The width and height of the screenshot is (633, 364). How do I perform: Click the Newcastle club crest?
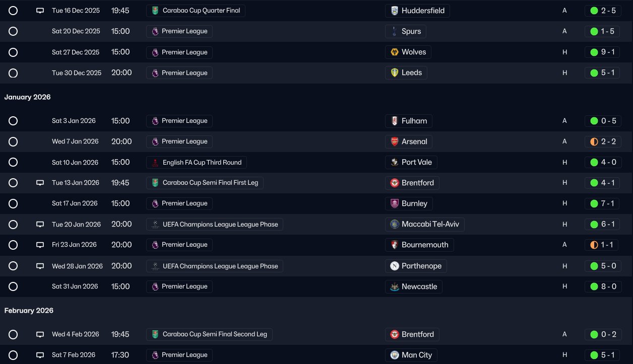point(395,286)
